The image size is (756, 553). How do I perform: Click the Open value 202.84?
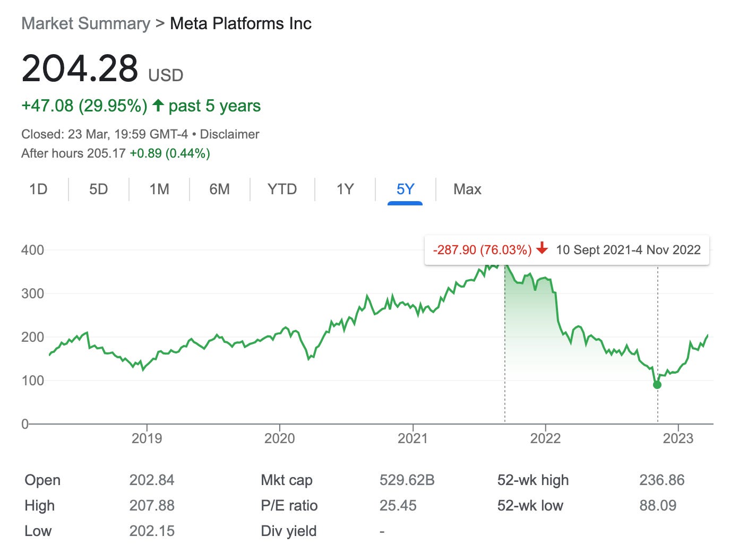[152, 480]
